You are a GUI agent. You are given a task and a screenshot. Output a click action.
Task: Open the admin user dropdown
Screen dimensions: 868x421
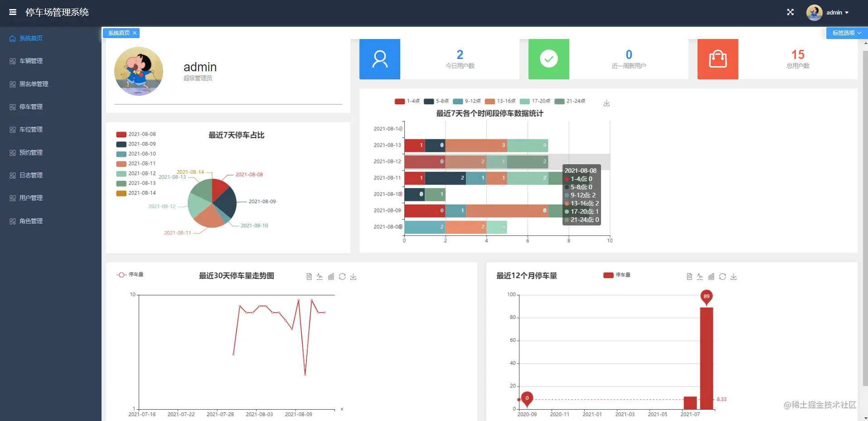828,12
